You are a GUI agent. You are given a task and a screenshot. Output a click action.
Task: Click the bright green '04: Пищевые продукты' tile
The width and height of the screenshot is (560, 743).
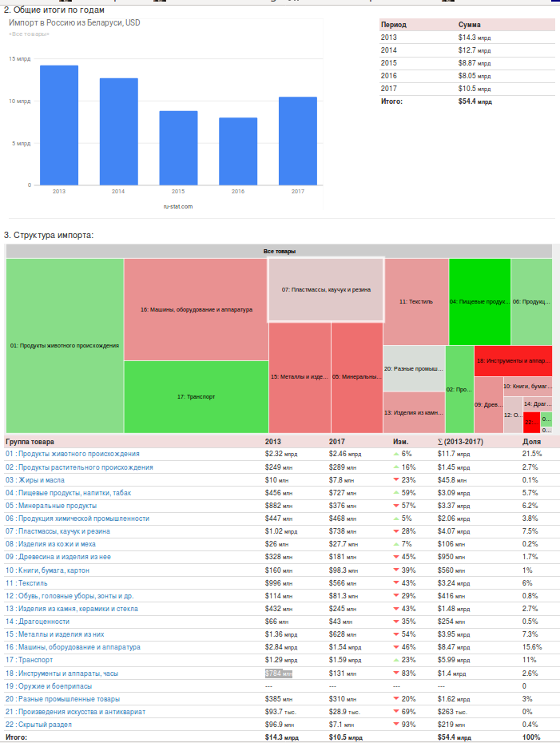[x=479, y=301]
